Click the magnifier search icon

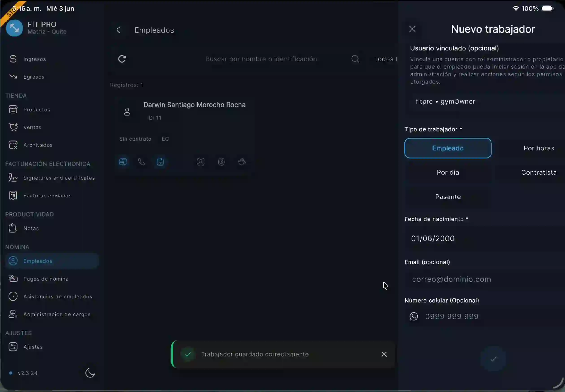[355, 59]
